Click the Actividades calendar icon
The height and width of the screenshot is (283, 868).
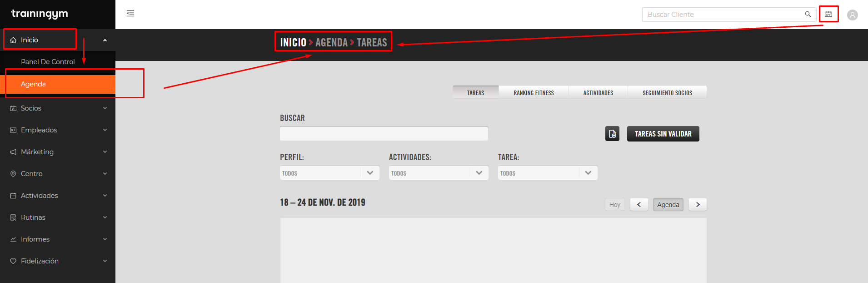coord(13,196)
